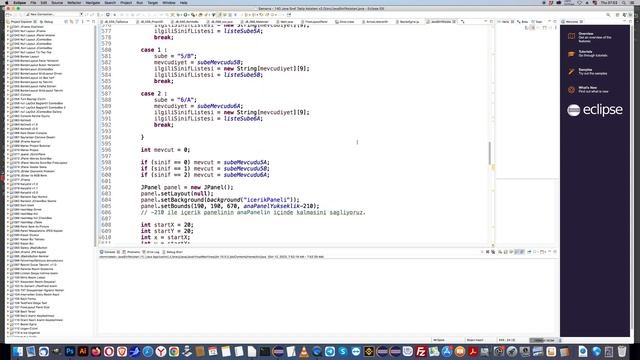Click the Tutorials icon in Welcome

click(571, 54)
